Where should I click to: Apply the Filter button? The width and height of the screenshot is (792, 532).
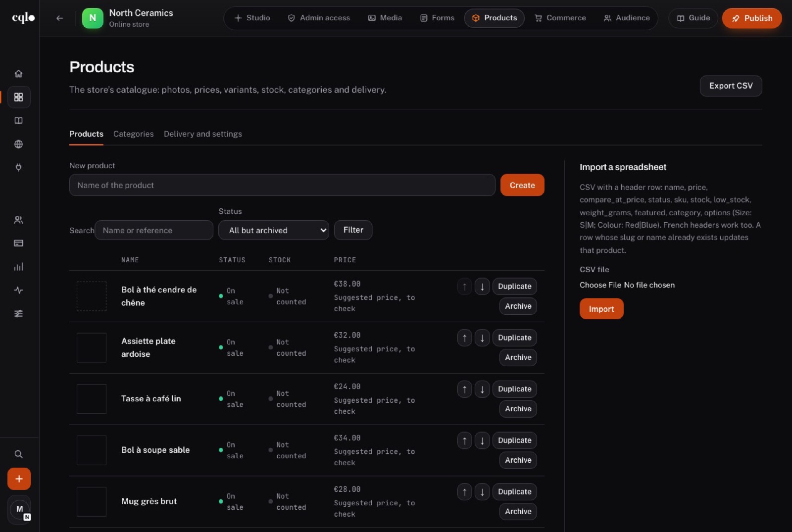pos(353,230)
